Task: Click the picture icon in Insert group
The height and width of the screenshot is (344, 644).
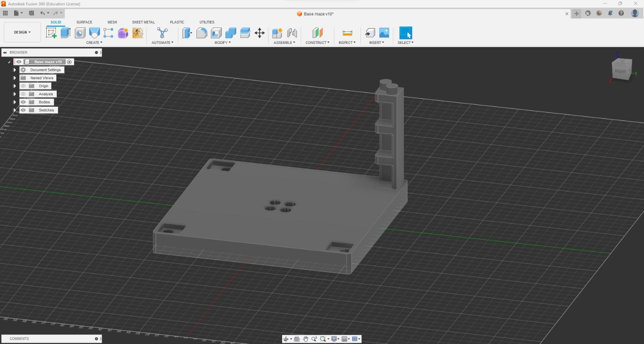Action: click(x=384, y=33)
